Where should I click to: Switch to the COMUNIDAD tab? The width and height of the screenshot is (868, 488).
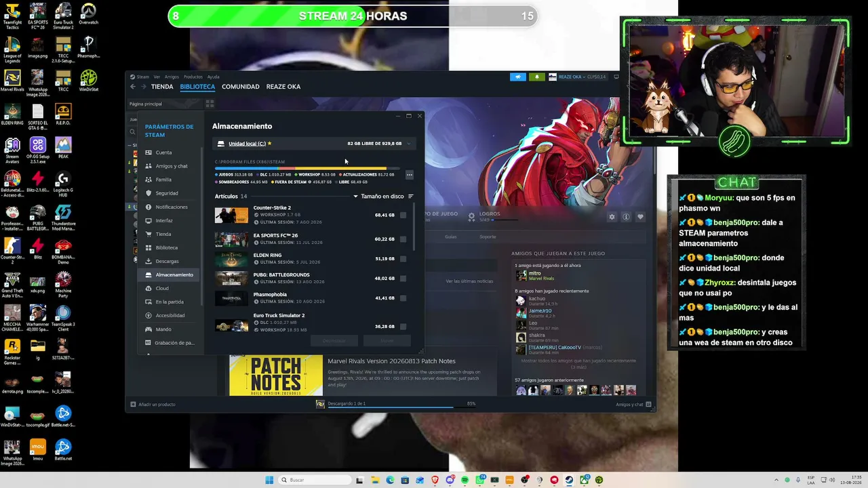[241, 87]
